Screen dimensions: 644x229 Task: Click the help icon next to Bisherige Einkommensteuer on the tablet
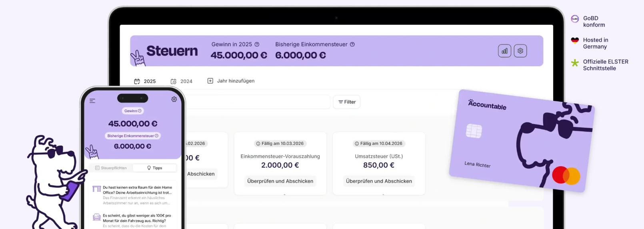point(352,44)
